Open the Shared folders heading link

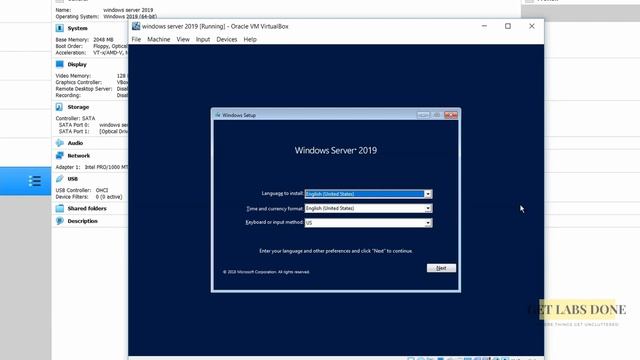click(x=87, y=208)
